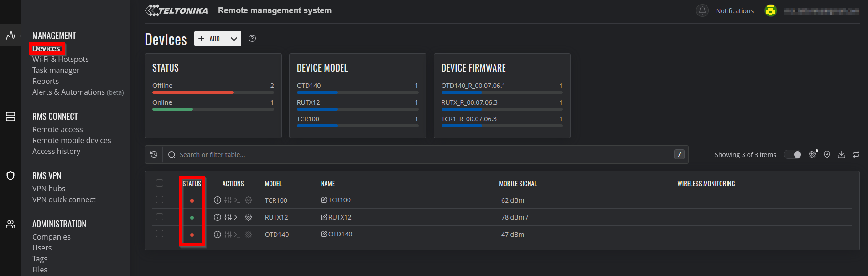Click the ADD device button
The height and width of the screenshot is (276, 868).
[x=211, y=39]
